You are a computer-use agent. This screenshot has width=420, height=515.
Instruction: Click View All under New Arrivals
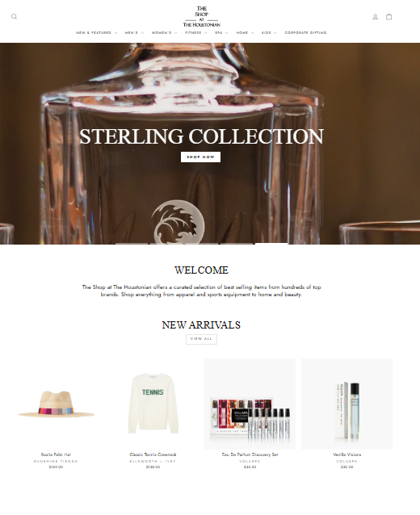coord(201,339)
